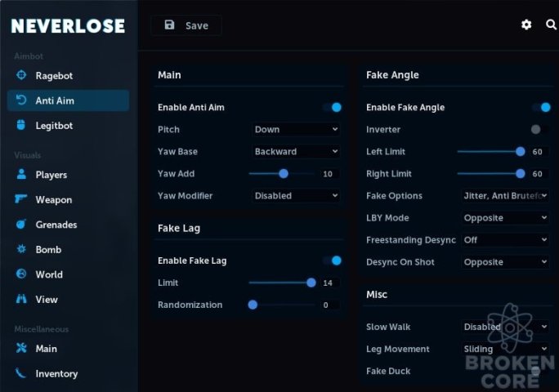This screenshot has height=392, width=559.
Task: Click the Left Limit value field
Action: (538, 152)
